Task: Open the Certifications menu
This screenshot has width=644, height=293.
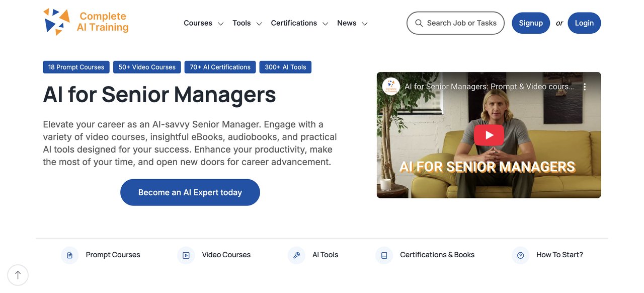Action: click(294, 23)
